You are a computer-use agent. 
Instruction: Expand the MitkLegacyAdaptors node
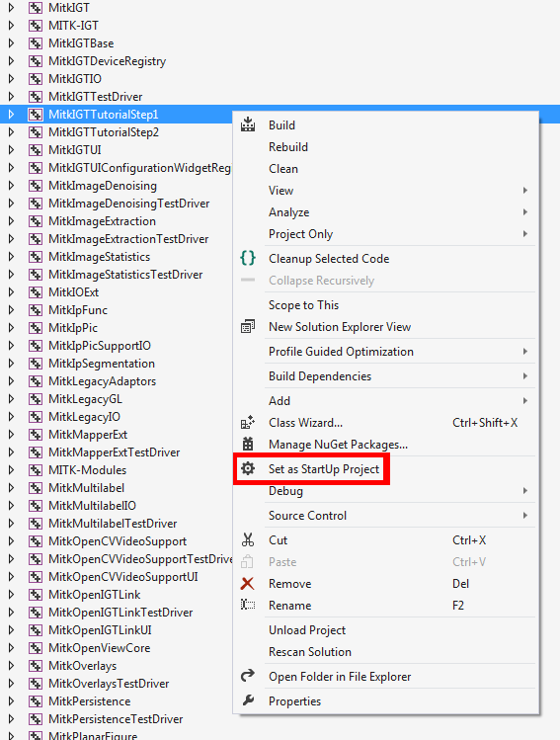11,381
